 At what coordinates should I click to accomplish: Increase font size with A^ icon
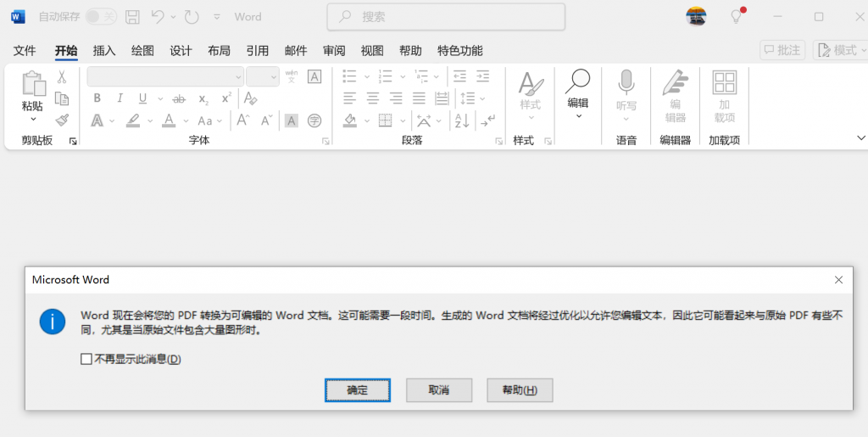[x=243, y=120]
